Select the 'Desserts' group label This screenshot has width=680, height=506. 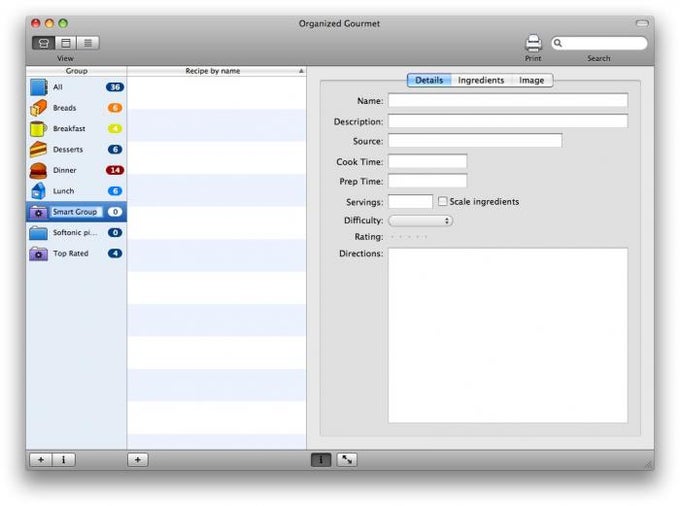pyautogui.click(x=68, y=150)
